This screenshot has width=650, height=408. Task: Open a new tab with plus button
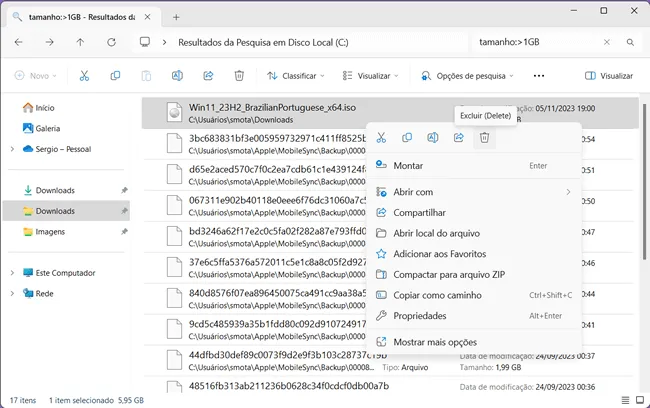pyautogui.click(x=176, y=16)
